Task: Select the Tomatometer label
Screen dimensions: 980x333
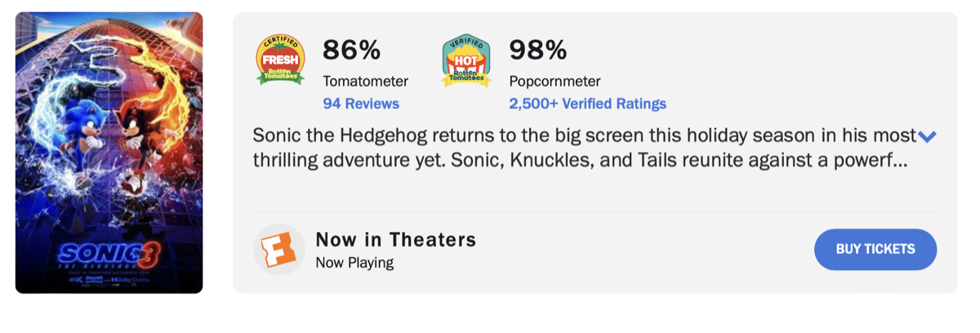Action: 365,82
